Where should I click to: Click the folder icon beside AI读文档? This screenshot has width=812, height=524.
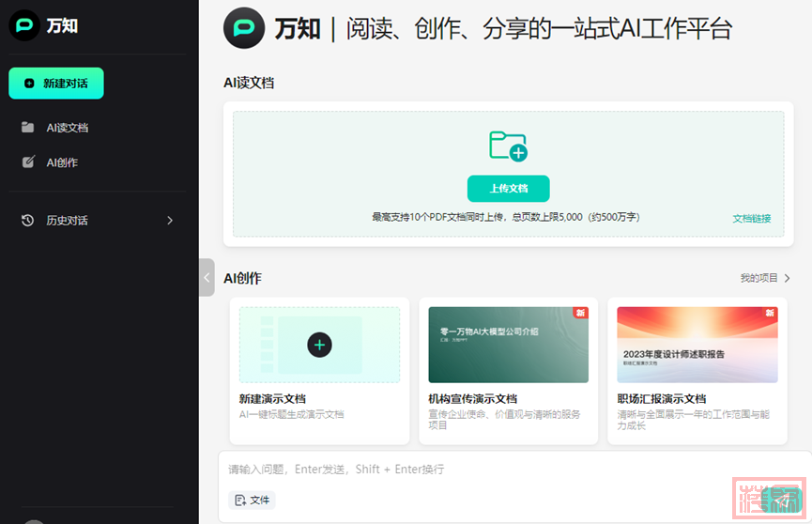pyautogui.click(x=28, y=128)
